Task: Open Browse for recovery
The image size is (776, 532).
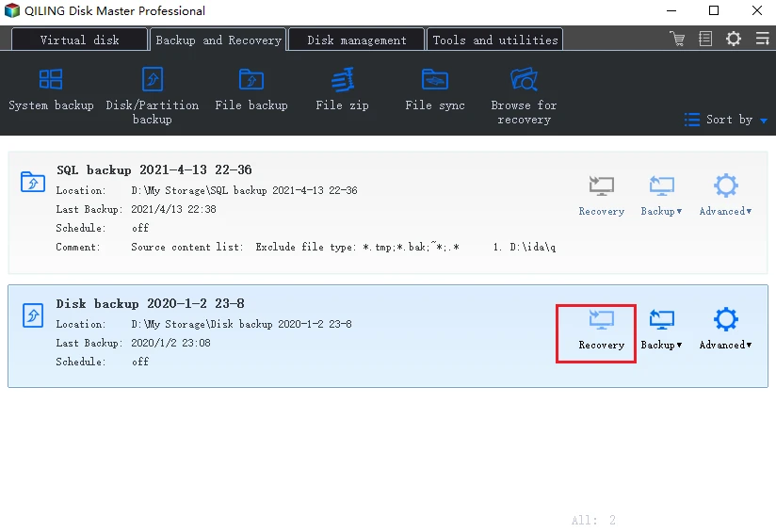Action: [x=524, y=96]
